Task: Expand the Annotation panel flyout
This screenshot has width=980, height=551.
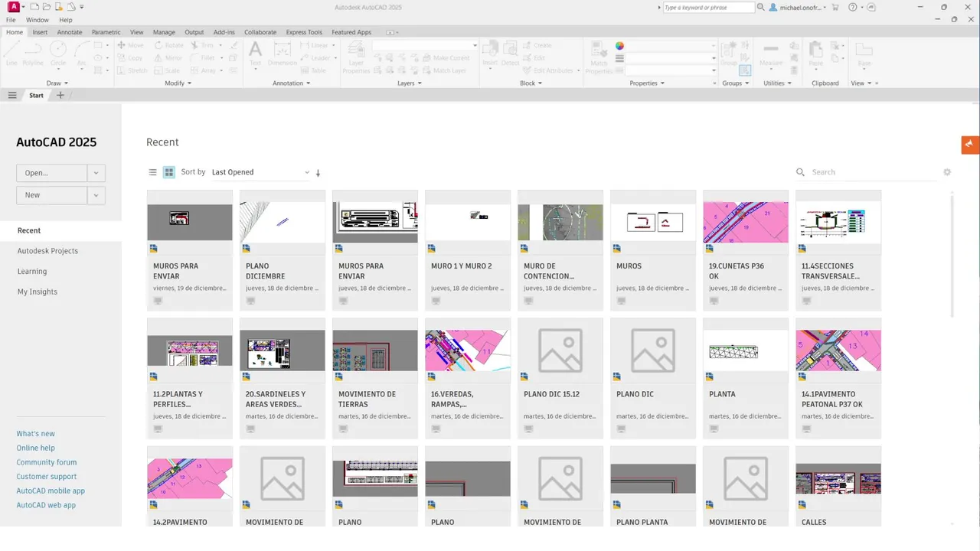Action: coord(292,83)
